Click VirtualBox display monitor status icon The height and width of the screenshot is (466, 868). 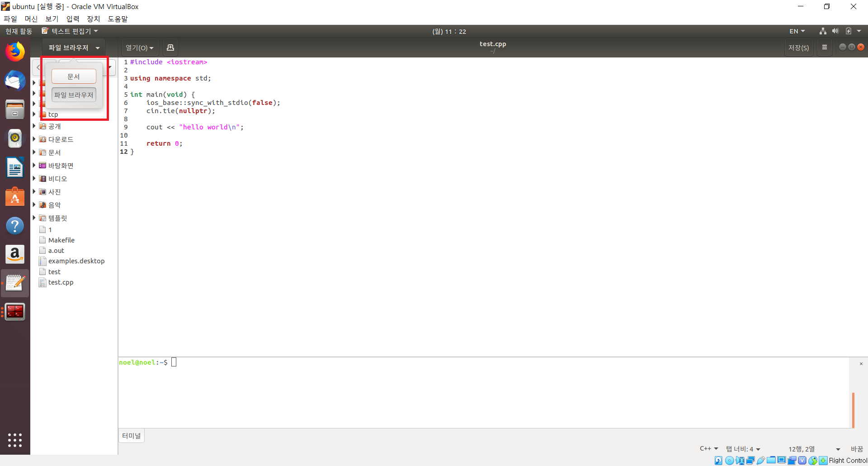782,461
